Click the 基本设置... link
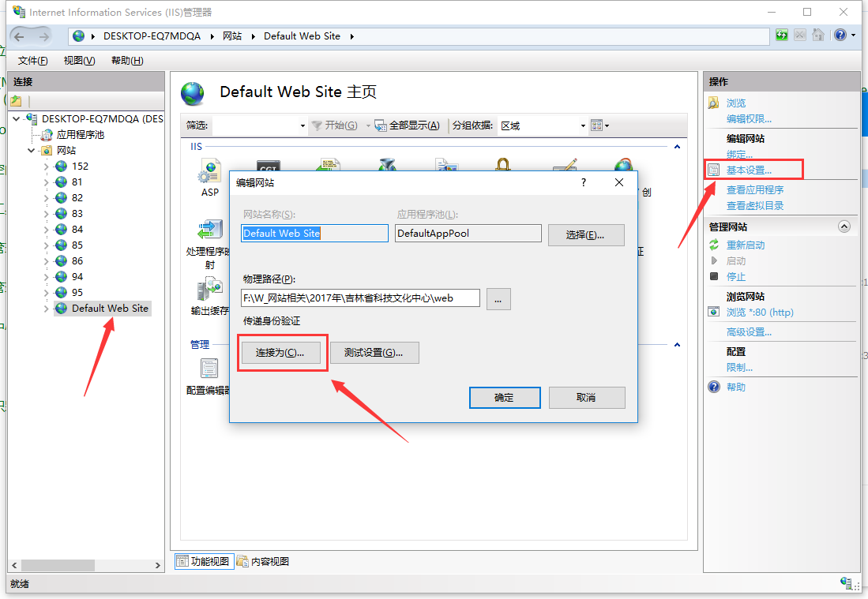This screenshot has height=599, width=868. coord(749,170)
